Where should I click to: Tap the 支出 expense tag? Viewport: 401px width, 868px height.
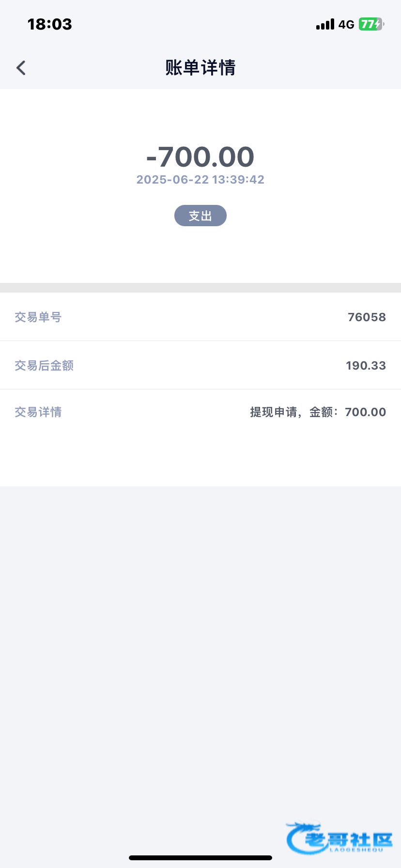point(200,216)
